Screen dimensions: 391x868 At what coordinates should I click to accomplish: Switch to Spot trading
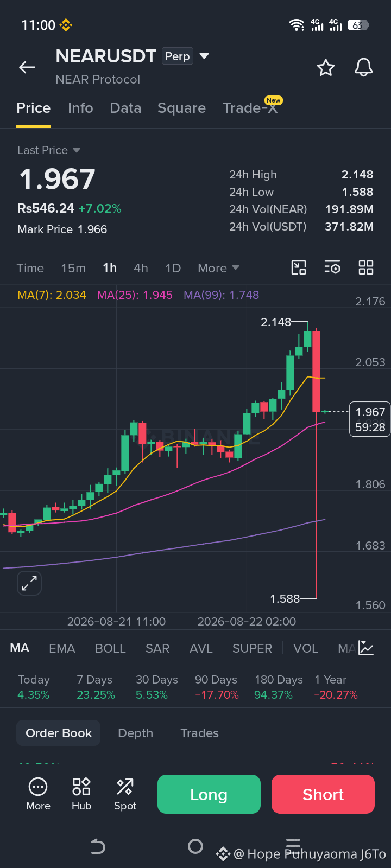point(125,794)
